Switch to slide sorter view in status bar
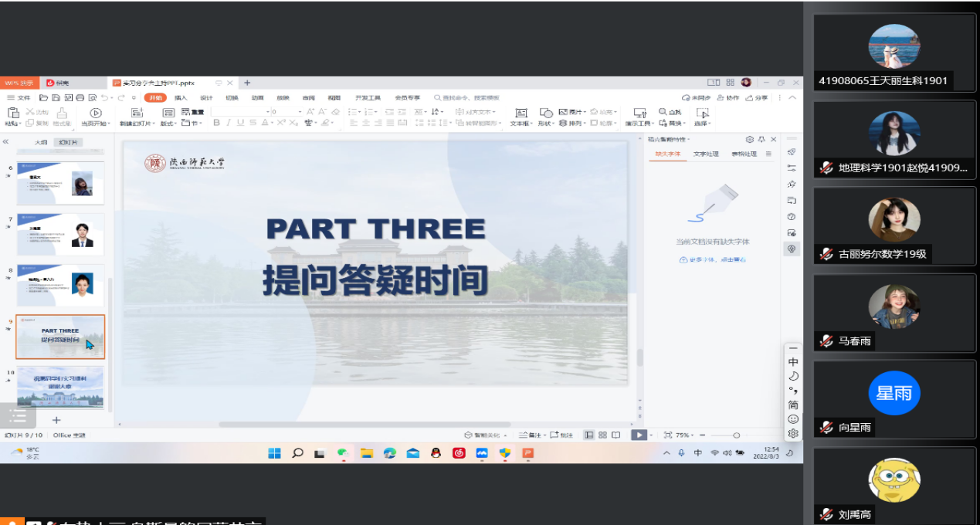The image size is (980, 525). (602, 435)
